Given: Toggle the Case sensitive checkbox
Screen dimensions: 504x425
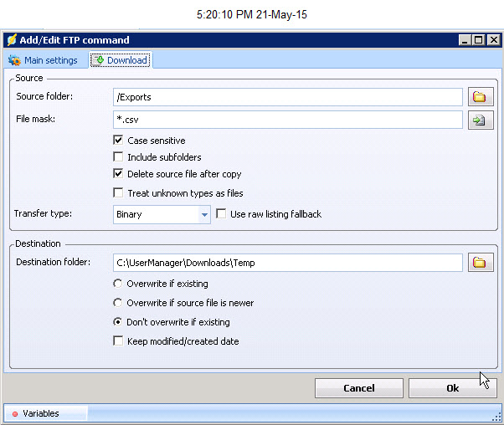Looking at the screenshot, I should coord(118,141).
